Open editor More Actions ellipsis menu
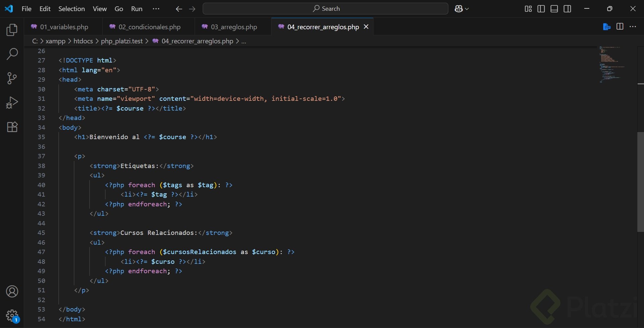Screen dimensions: 644x328 633,27
